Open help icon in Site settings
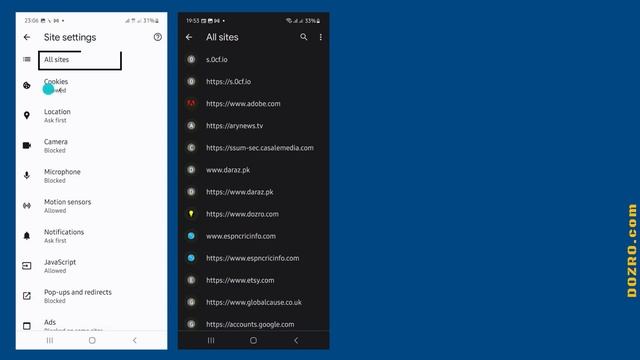 click(x=158, y=37)
